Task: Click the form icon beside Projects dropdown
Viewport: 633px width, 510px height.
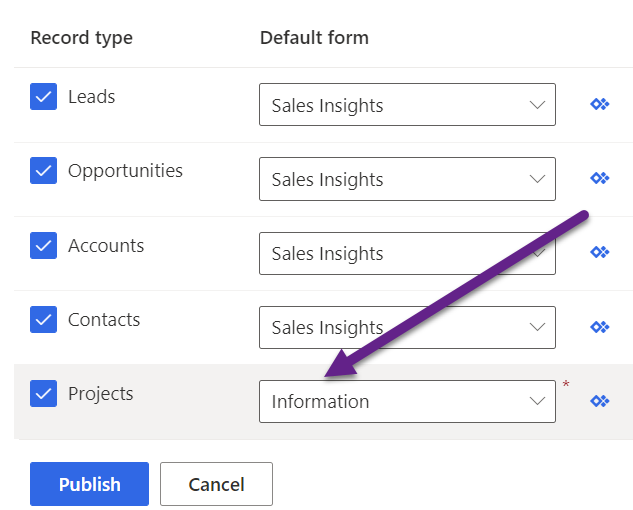Action: coord(600,401)
